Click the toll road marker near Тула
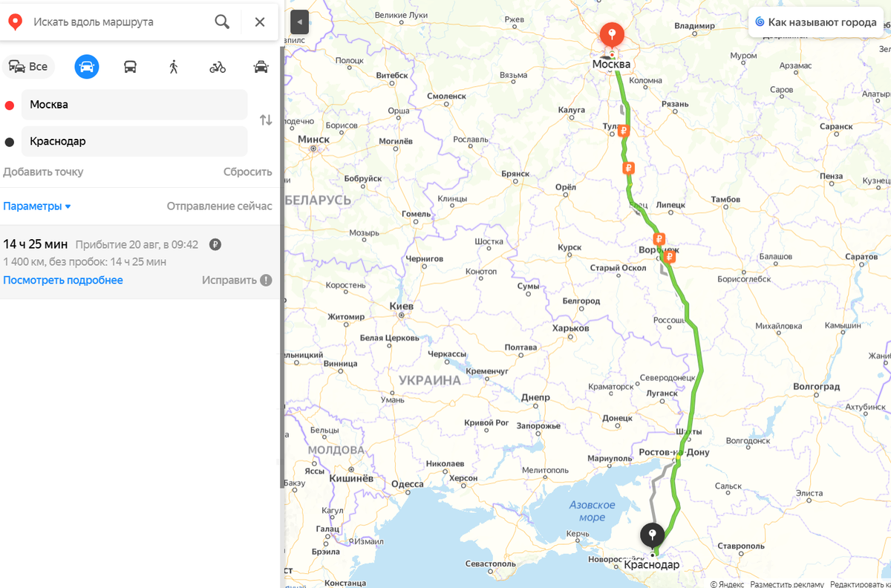Viewport: 891px width, 588px height. [623, 131]
